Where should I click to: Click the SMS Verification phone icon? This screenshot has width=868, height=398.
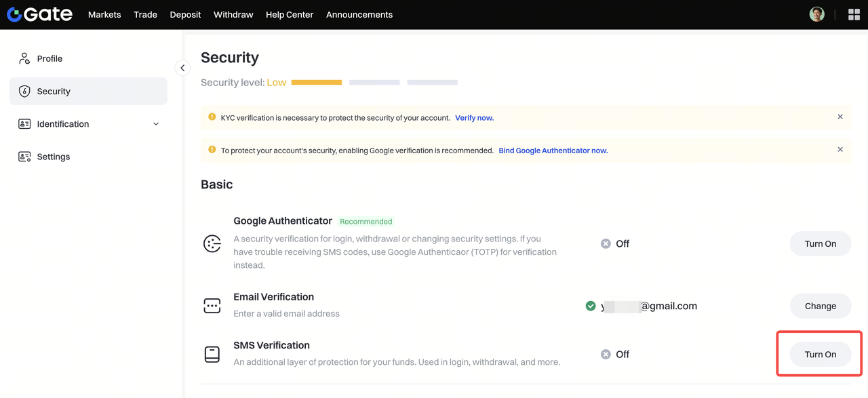[212, 354]
